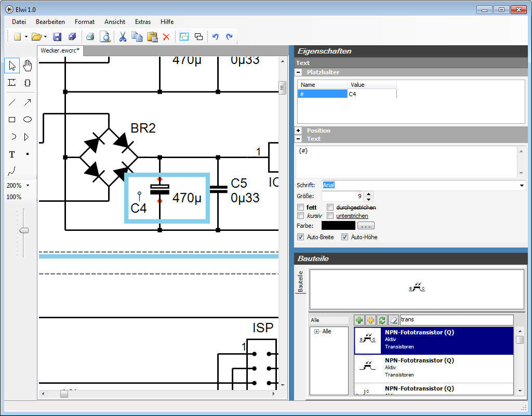The image size is (532, 416).
Task: Select the line drawing tool
Action: (x=12, y=102)
